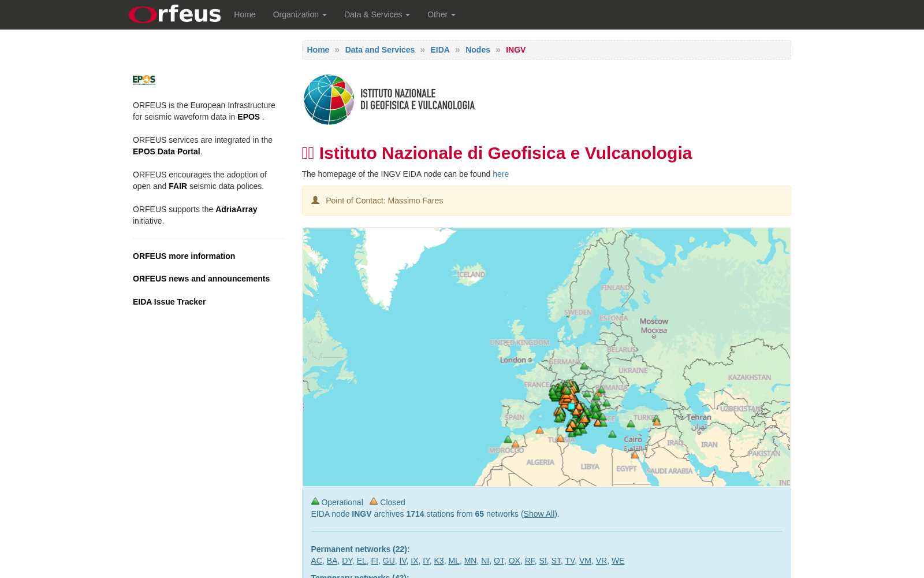The width and height of the screenshot is (924, 578).
Task: Select the orange station marker in Tunisia
Action: [560, 438]
